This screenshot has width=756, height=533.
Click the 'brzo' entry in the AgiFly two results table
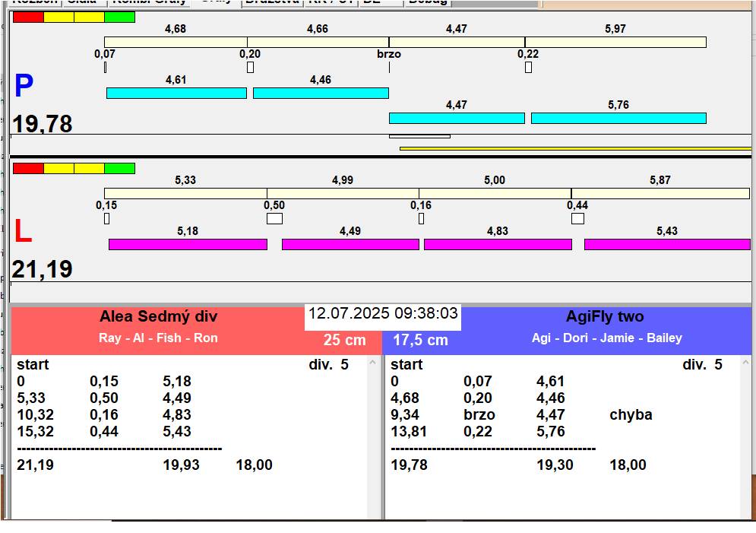pos(479,414)
